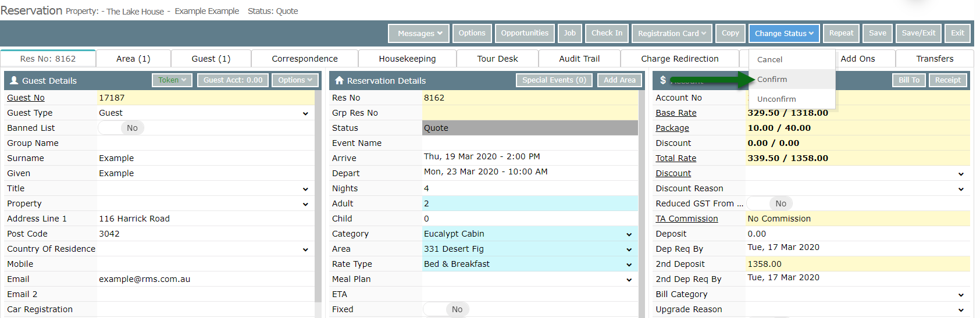Click the Address Line 1 field
The height and width of the screenshot is (318, 980).
point(206,219)
